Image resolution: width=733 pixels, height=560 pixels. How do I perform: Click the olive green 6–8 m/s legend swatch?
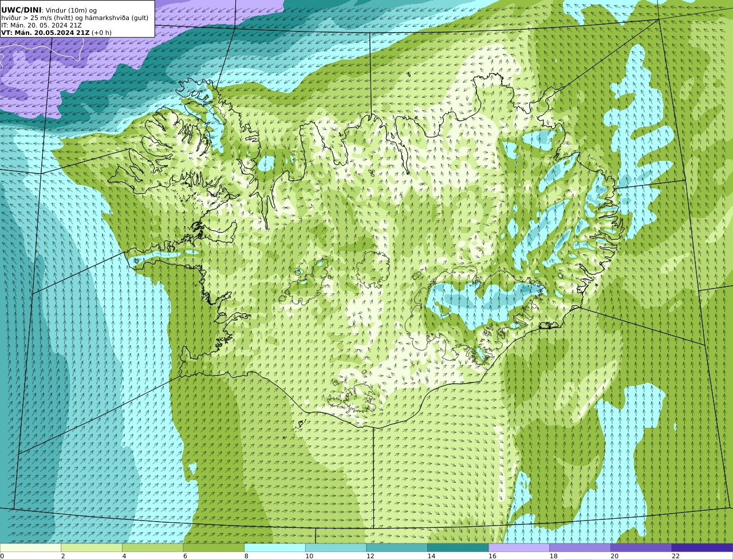214,548
